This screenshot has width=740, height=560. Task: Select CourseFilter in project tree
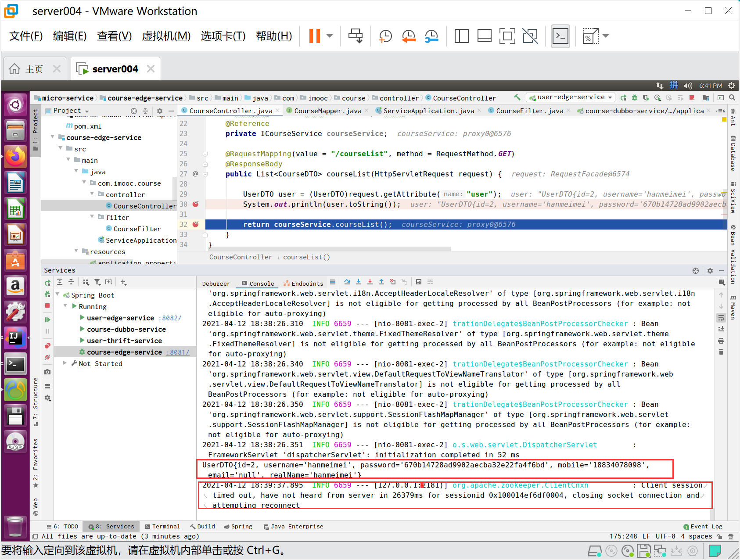click(x=137, y=229)
